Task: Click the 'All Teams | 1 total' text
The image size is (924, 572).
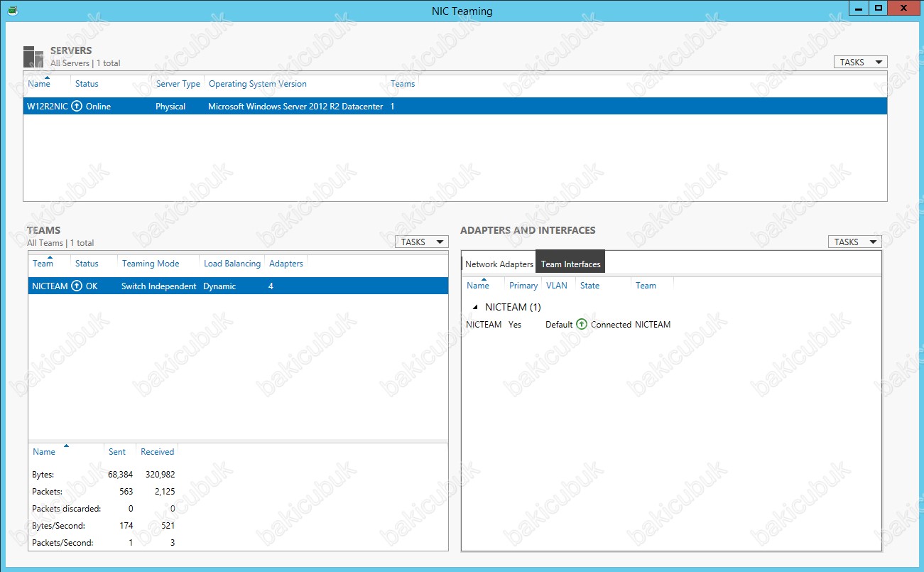Action: [x=60, y=243]
